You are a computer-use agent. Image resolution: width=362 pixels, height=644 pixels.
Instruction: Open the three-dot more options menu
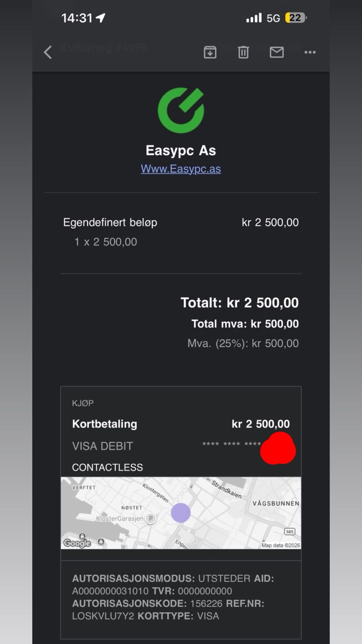coord(310,52)
